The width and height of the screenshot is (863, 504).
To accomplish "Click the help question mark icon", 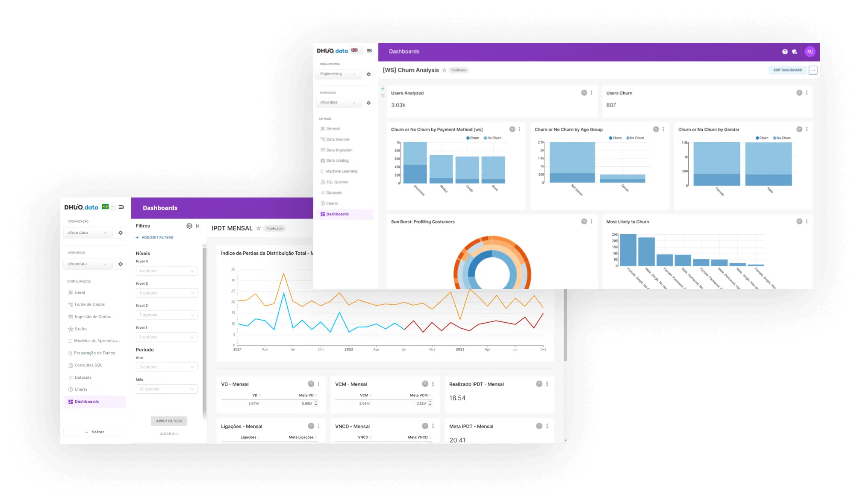I will pyautogui.click(x=785, y=52).
